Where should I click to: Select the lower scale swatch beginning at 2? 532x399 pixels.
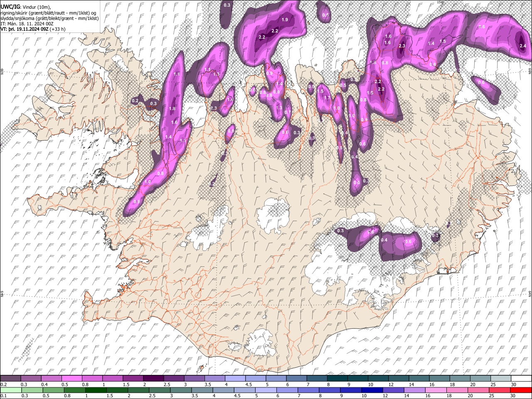pos(138,390)
